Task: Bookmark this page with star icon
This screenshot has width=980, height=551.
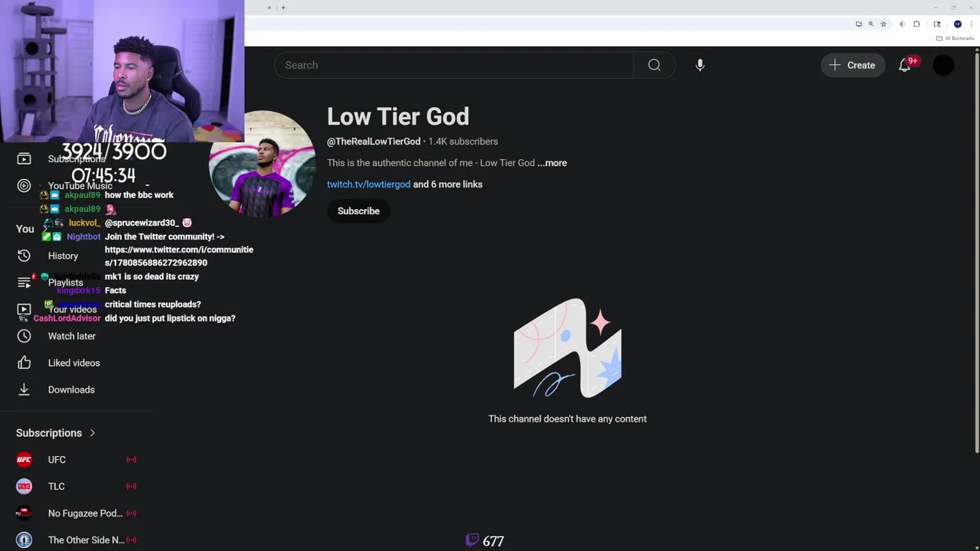Action: pyautogui.click(x=884, y=24)
